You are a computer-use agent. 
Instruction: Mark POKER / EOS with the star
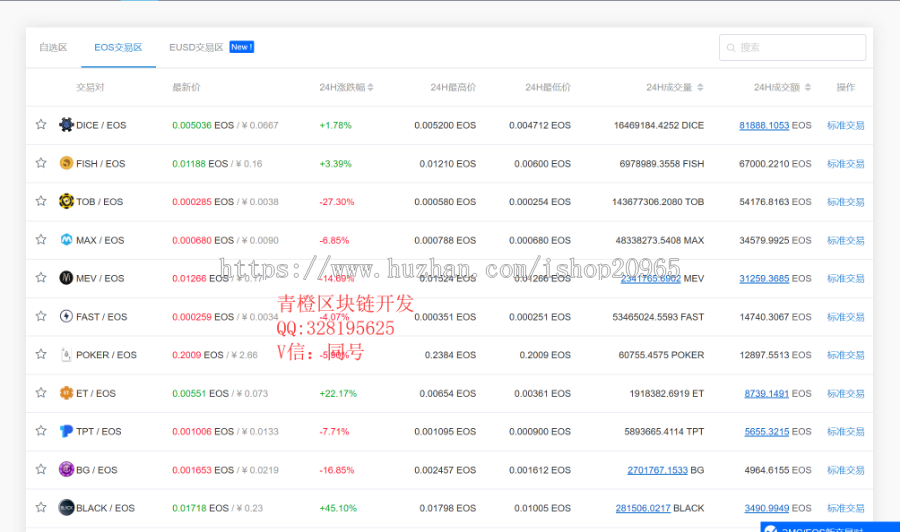click(41, 354)
